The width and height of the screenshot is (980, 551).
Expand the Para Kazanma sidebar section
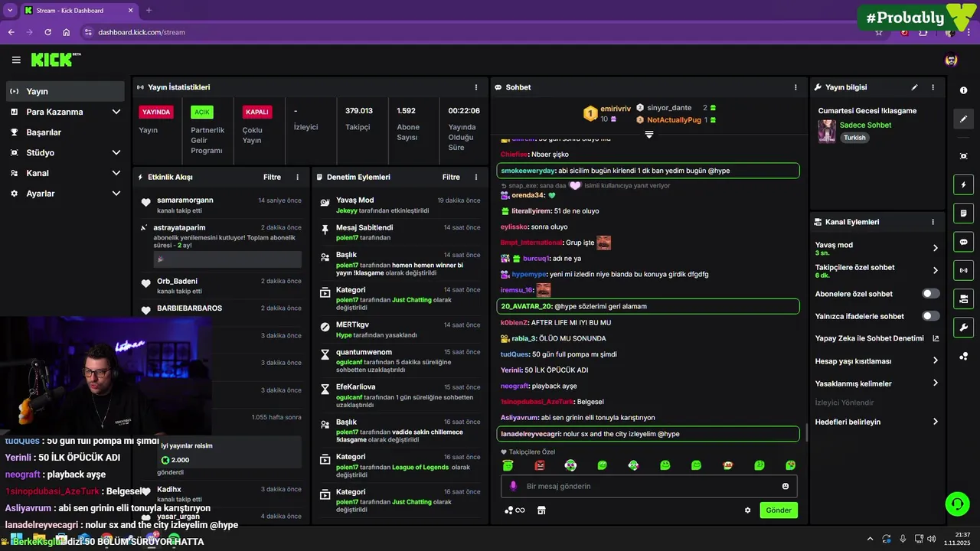click(x=116, y=112)
